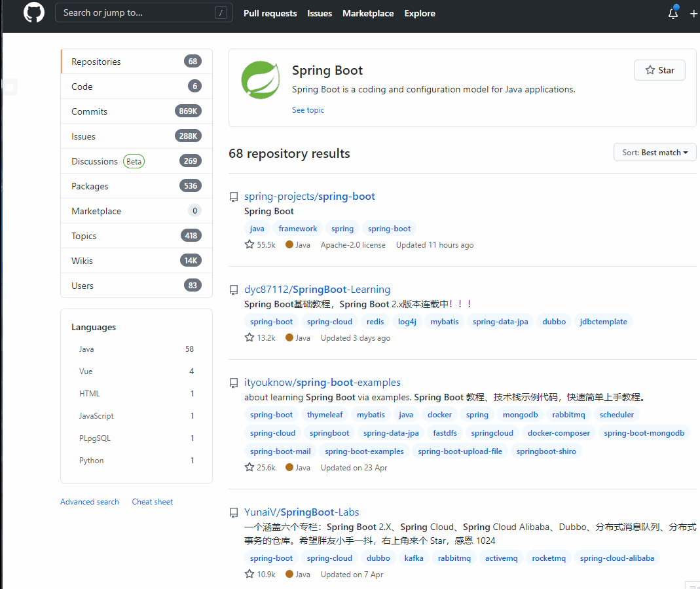Click the 25.6k star count
This screenshot has height=589, width=700.
[260, 467]
